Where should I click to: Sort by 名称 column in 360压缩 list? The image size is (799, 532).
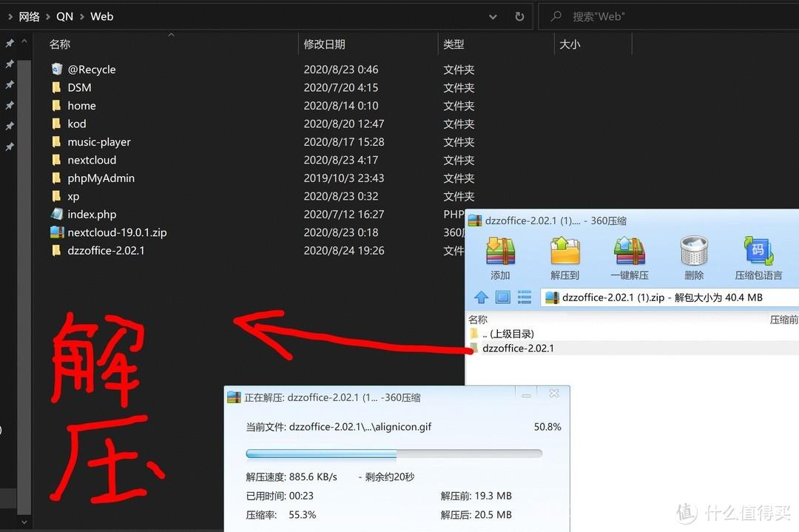pos(478,320)
